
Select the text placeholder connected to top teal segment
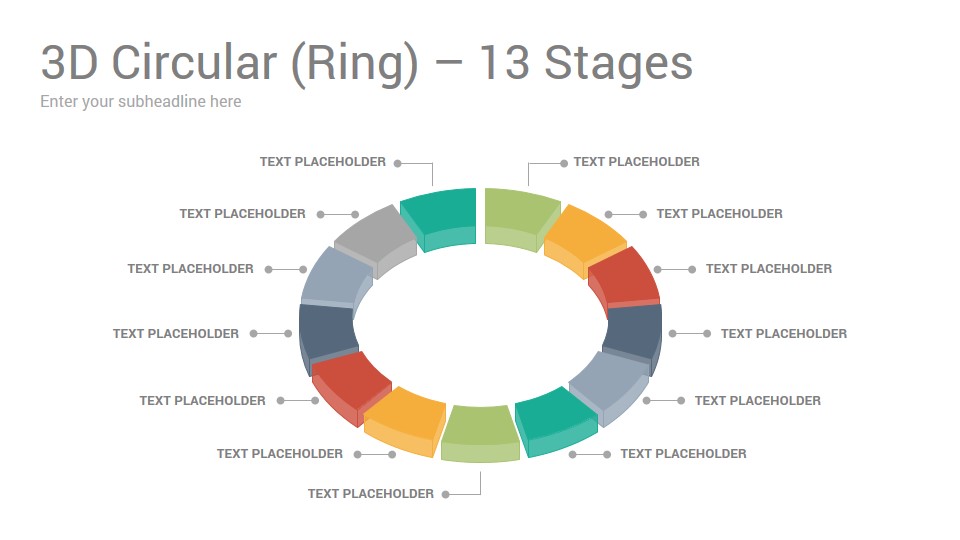coord(323,162)
